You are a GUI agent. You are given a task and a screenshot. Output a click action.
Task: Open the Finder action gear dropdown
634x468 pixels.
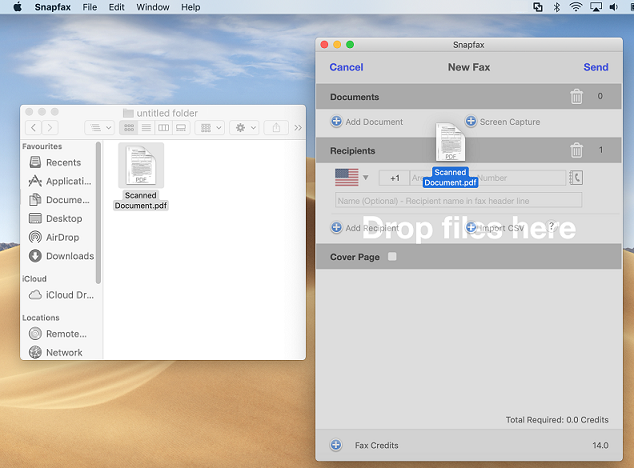click(244, 128)
